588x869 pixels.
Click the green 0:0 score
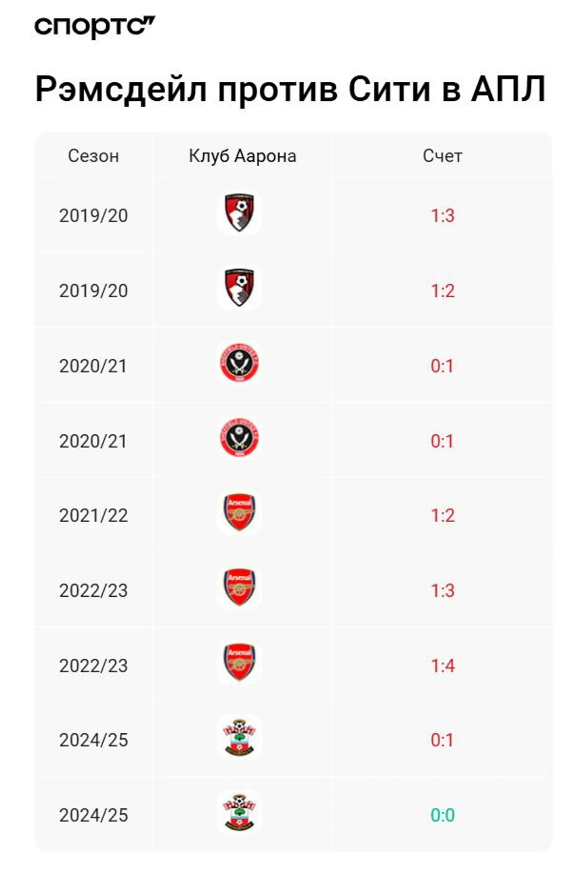click(x=443, y=815)
